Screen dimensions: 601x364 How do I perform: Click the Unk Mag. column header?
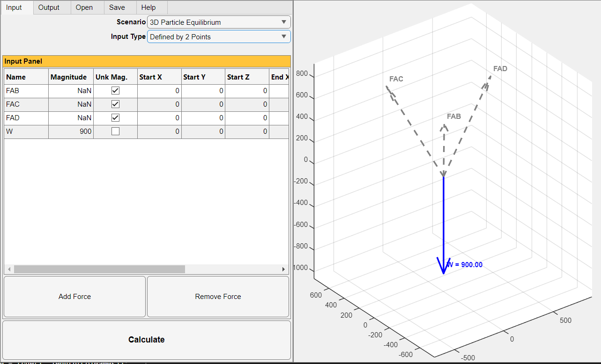pos(116,77)
